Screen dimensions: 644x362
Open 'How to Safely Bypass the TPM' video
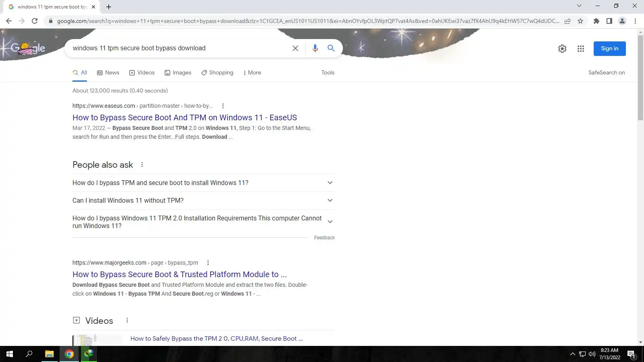point(217,339)
